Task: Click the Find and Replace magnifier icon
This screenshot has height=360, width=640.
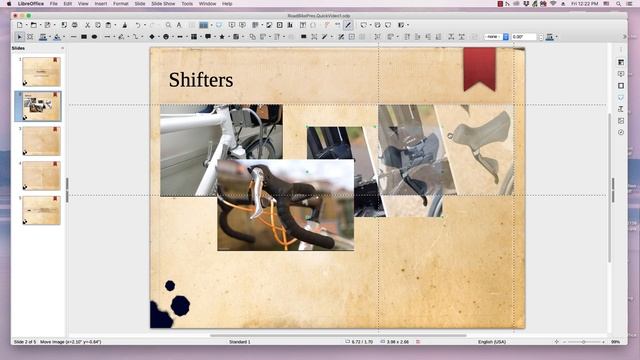Action: coord(168,25)
